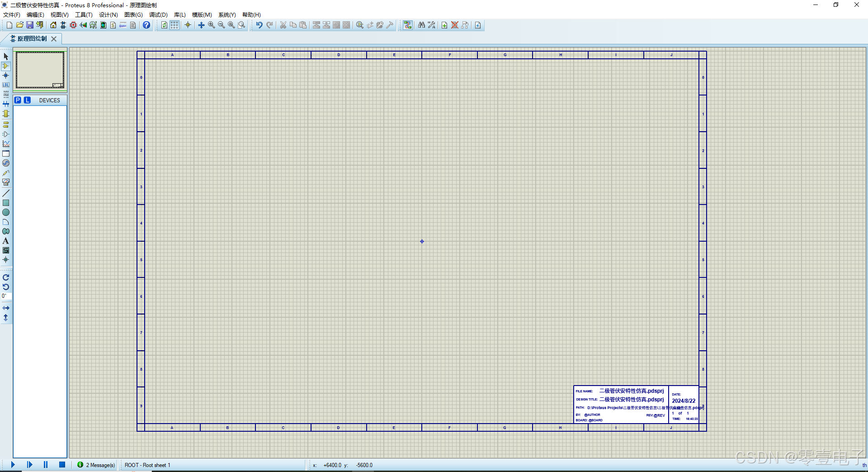The width and height of the screenshot is (868, 472).
Task: Stop the simulation
Action: 62,465
